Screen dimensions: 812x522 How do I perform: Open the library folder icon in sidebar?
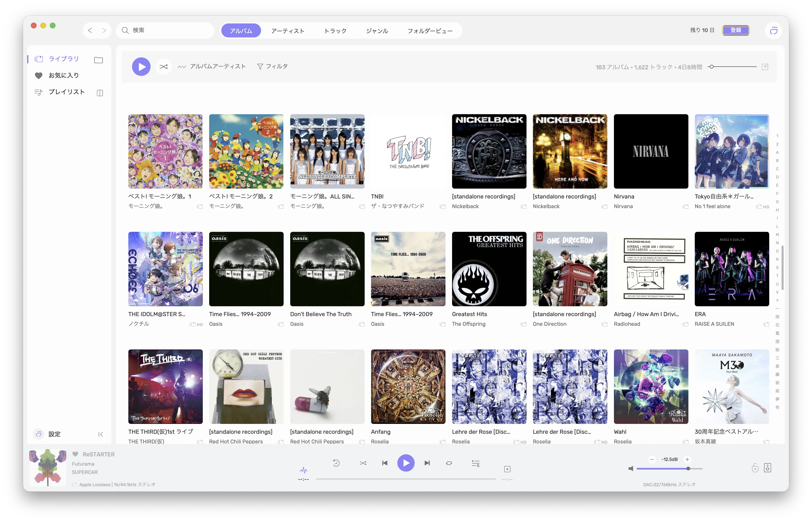(99, 60)
